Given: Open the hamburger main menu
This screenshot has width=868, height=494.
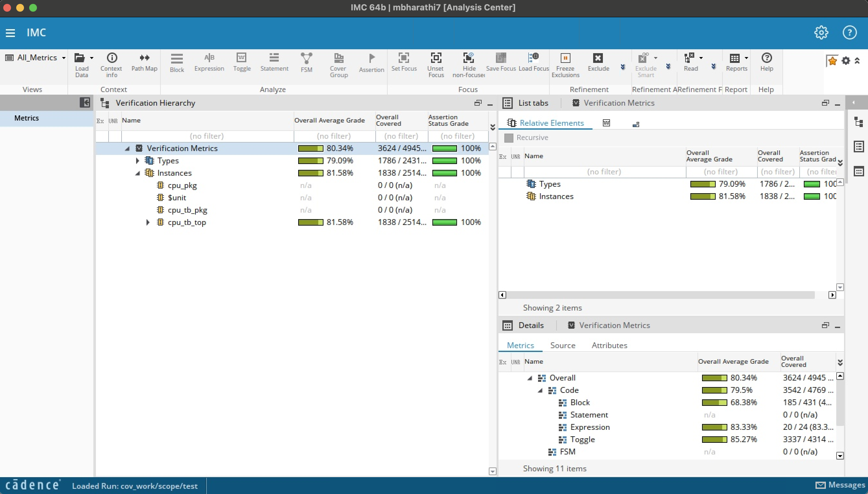Looking at the screenshot, I should 10,33.
